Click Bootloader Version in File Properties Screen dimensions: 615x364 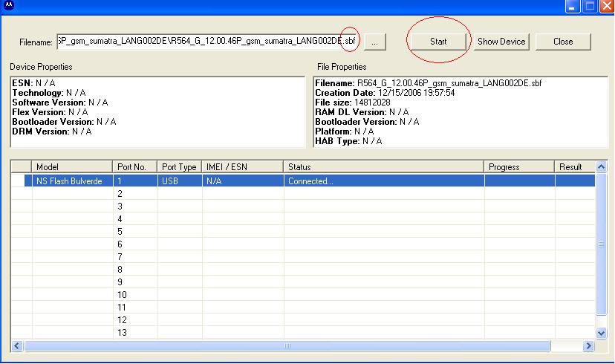[368, 122]
